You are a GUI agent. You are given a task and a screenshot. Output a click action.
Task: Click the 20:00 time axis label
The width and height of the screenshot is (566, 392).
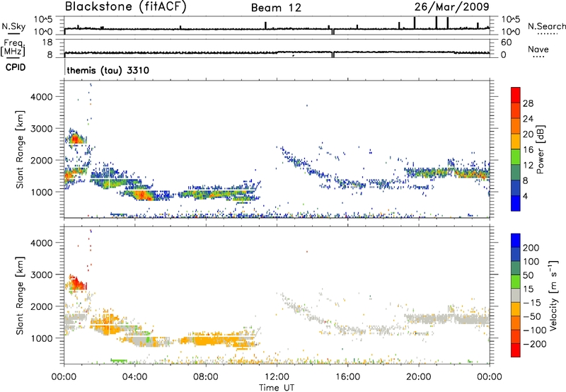coord(419,377)
